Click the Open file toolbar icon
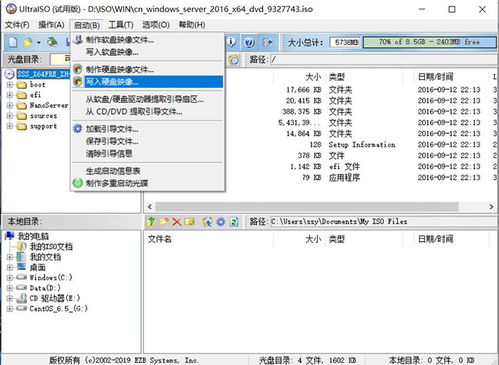This screenshot has height=365, width=499. pyautogui.click(x=28, y=42)
